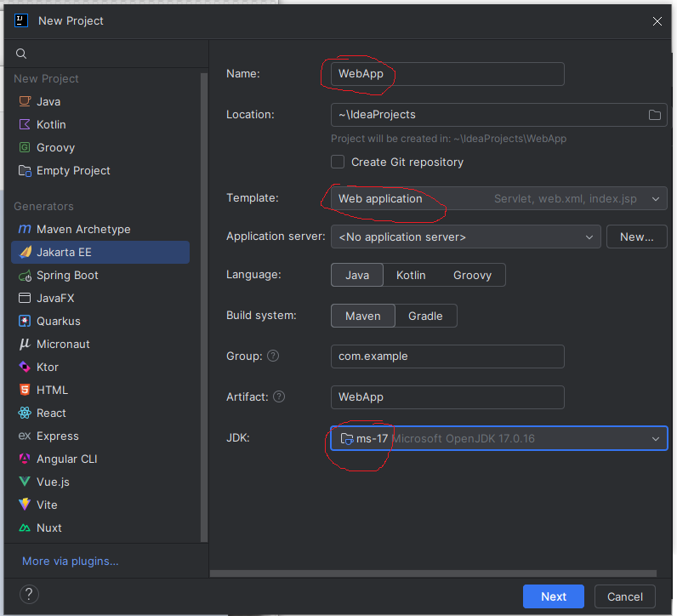Select the React generator icon
This screenshot has width=677, height=616.
24,414
